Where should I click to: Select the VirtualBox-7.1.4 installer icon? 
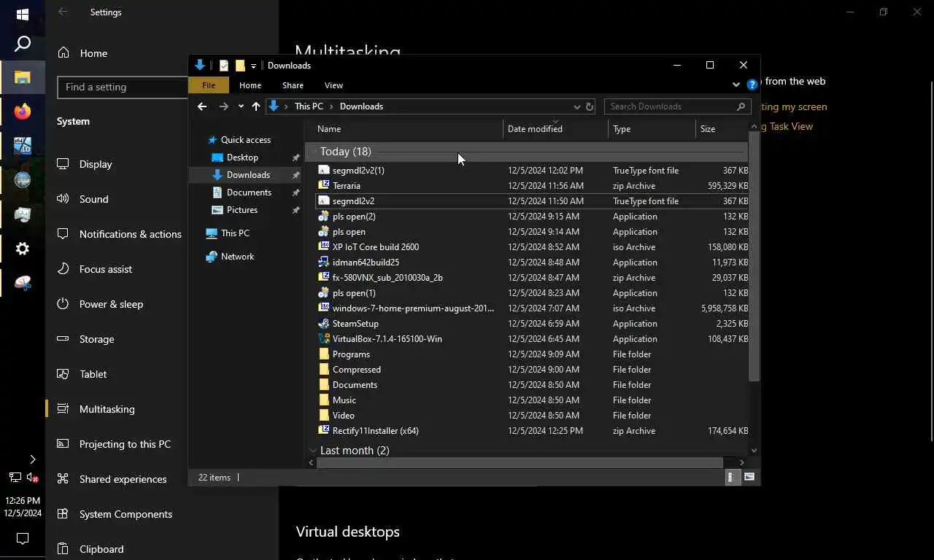[x=324, y=338]
